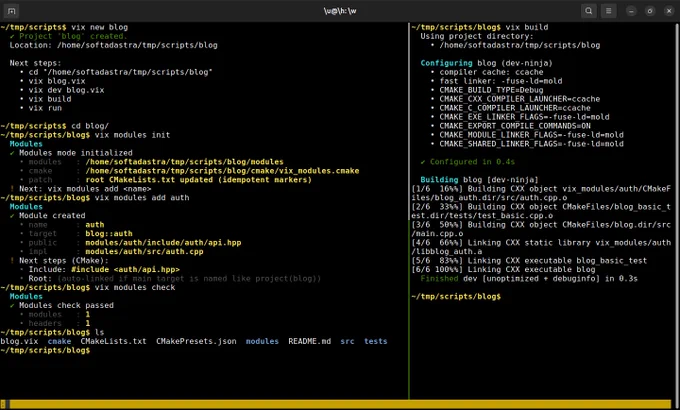680x410 pixels.
Task: Click 'compiler cache: ccache' line
Action: pos(491,72)
